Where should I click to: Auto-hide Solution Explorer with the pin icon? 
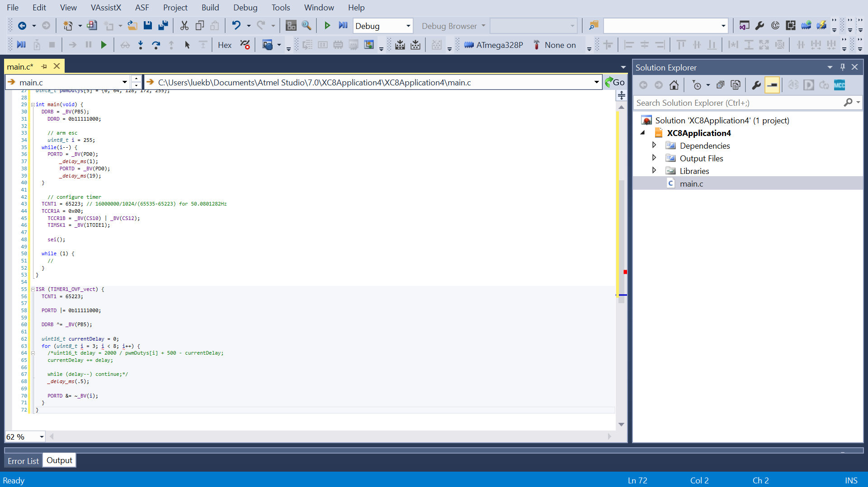[x=843, y=67]
